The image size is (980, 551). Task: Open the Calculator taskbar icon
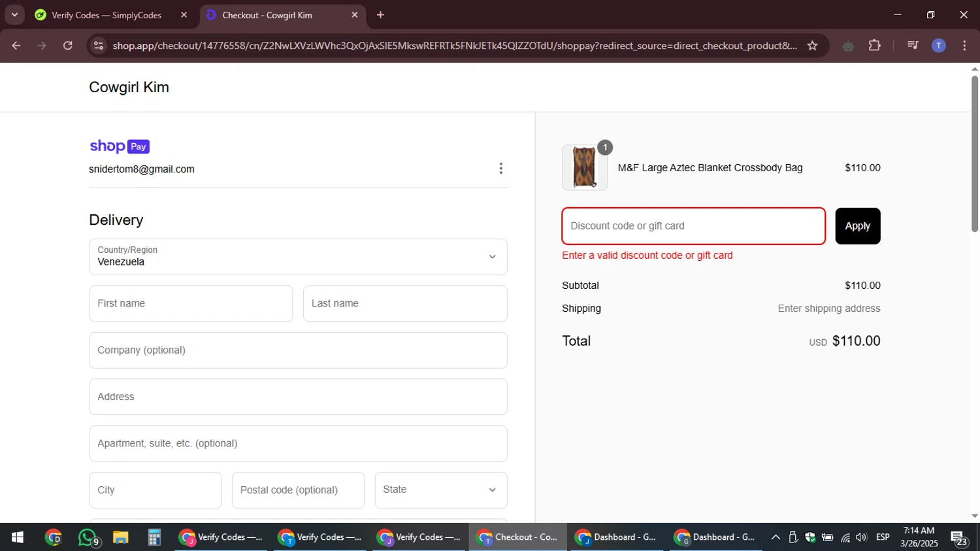[154, 537]
